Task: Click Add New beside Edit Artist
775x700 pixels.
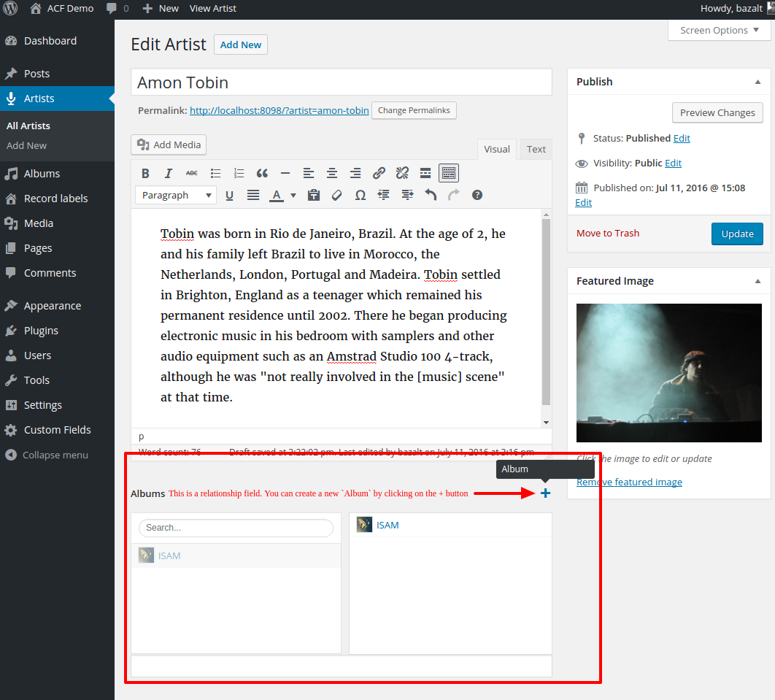Action: tap(241, 45)
